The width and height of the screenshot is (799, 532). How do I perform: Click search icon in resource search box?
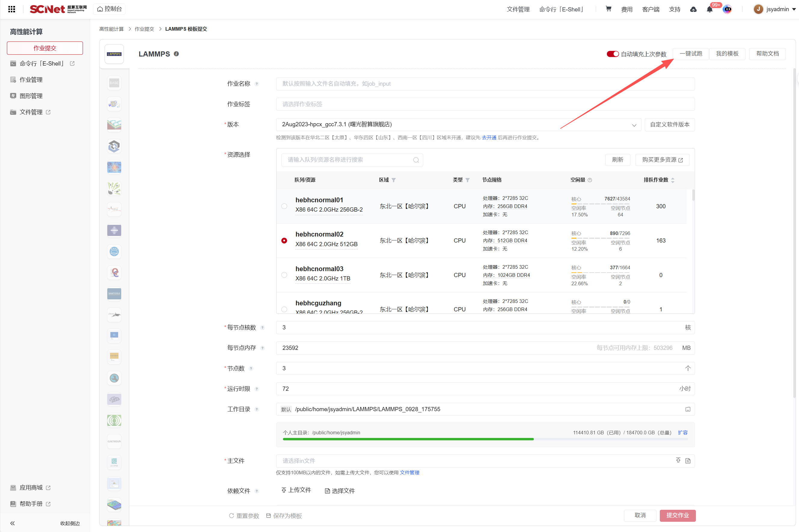pos(416,160)
